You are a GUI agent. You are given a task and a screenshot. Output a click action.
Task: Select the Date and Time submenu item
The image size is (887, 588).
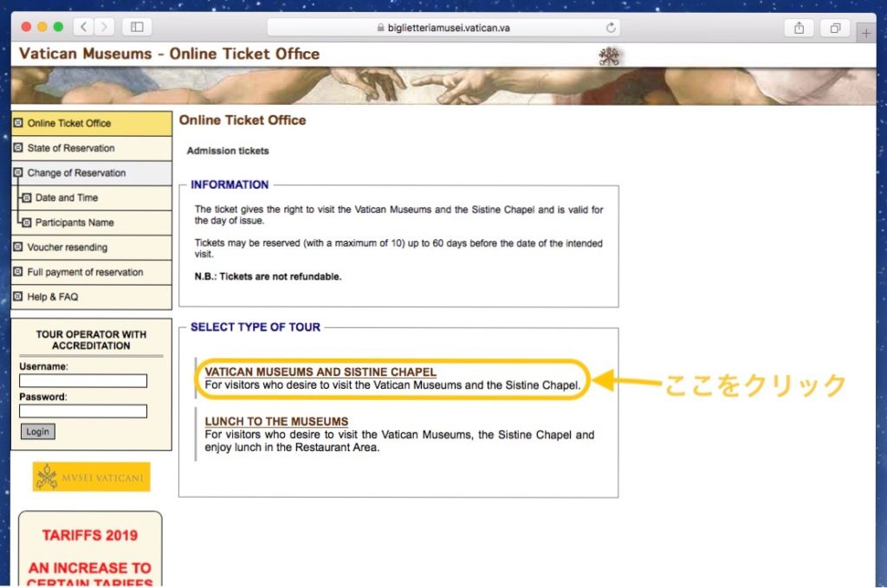(x=92, y=198)
